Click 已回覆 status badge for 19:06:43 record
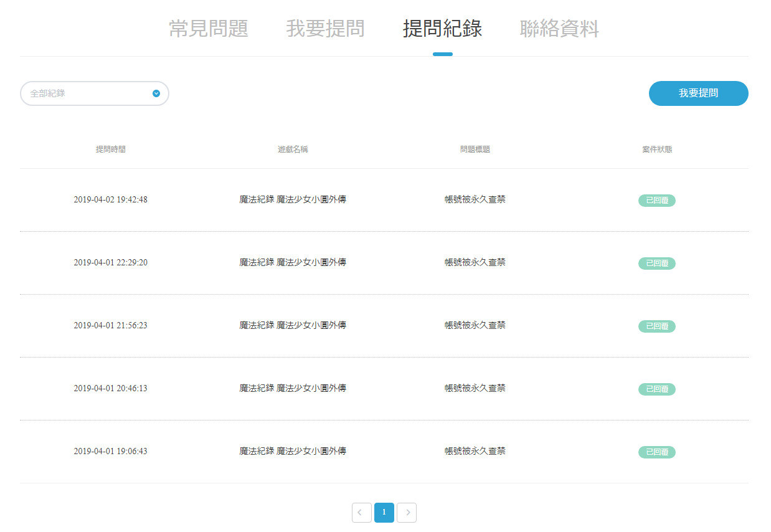Image resolution: width=771 pixels, height=532 pixels. tap(656, 452)
